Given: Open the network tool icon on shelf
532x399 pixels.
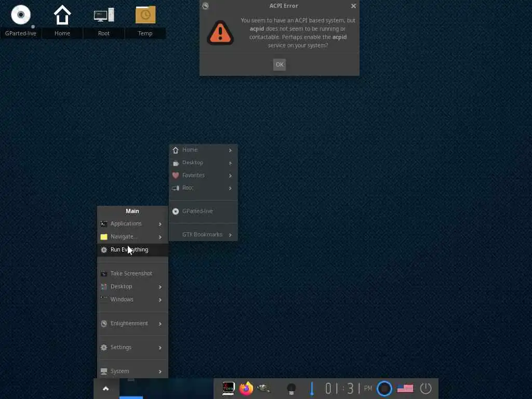Looking at the screenshot, I should (x=263, y=388).
